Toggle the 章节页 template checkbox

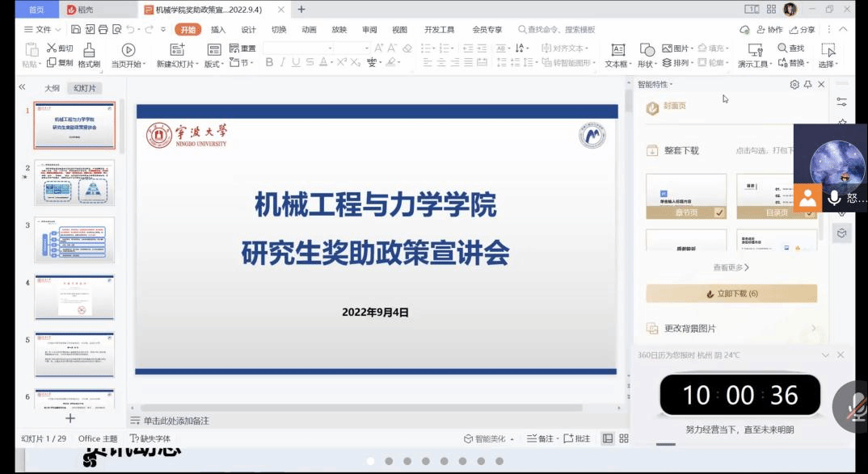coord(719,212)
